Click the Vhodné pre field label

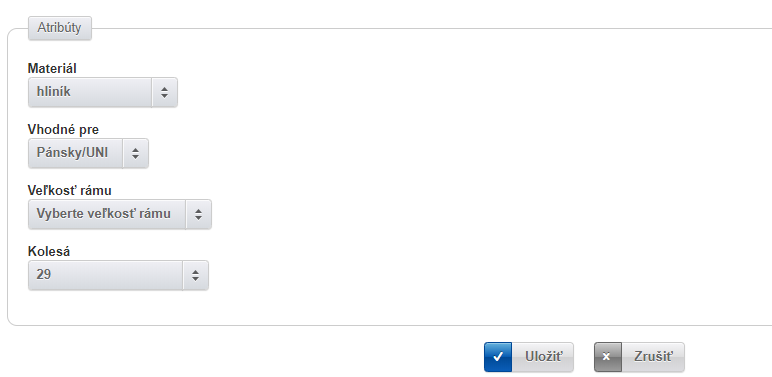(63, 129)
